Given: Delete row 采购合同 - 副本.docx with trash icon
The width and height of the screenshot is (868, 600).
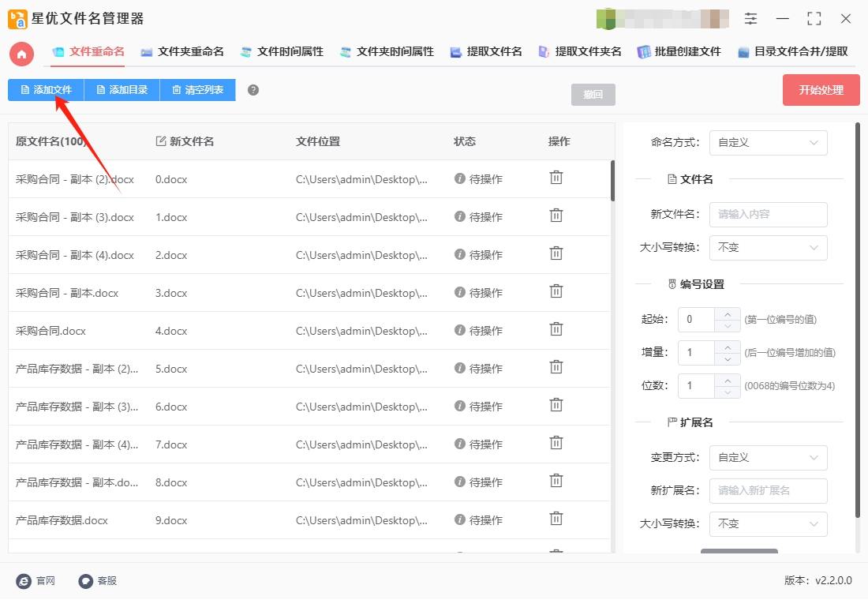Looking at the screenshot, I should [x=556, y=291].
